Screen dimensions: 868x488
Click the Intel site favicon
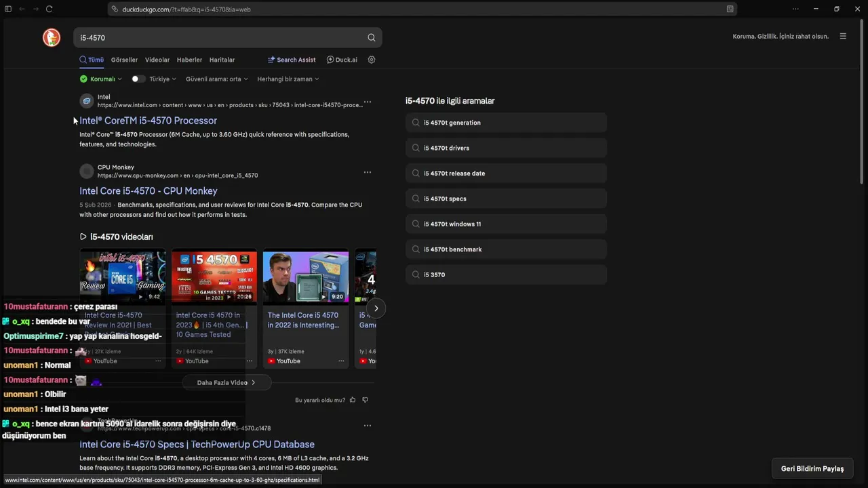pos(87,101)
